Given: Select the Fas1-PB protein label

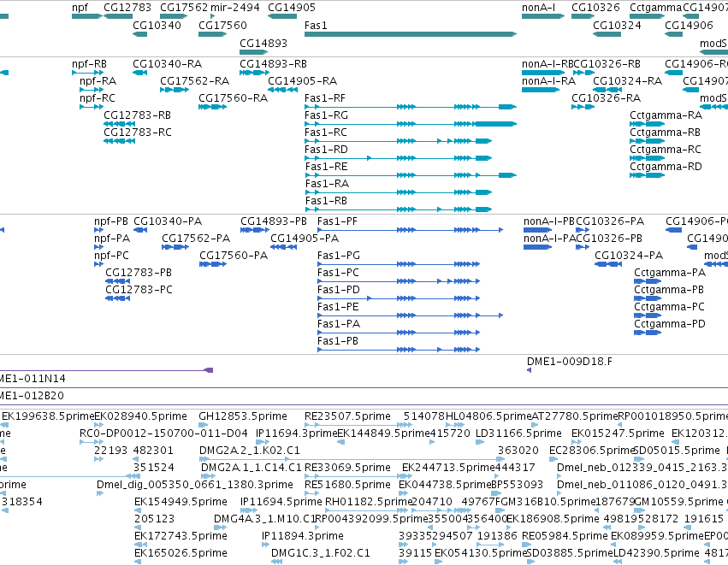Looking at the screenshot, I should pyautogui.click(x=338, y=340).
